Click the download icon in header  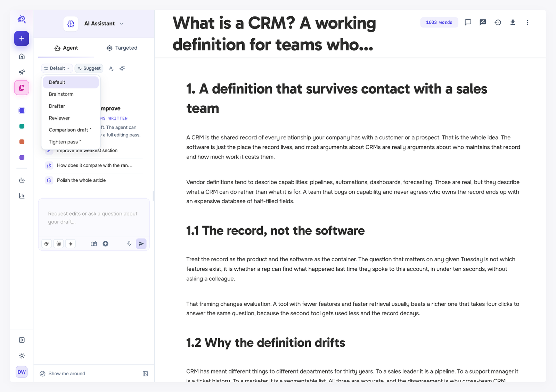tap(513, 22)
